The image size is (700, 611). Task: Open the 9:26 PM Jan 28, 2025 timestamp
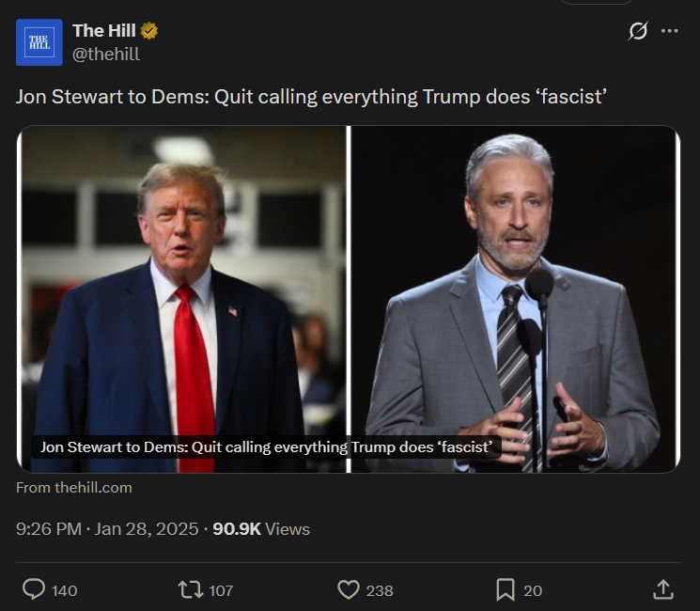[x=107, y=529]
